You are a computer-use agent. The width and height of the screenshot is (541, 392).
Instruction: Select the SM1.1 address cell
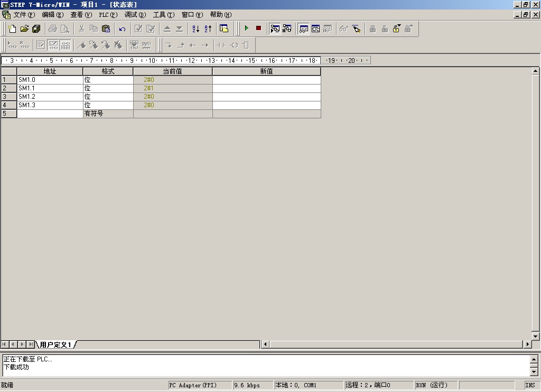(50, 88)
